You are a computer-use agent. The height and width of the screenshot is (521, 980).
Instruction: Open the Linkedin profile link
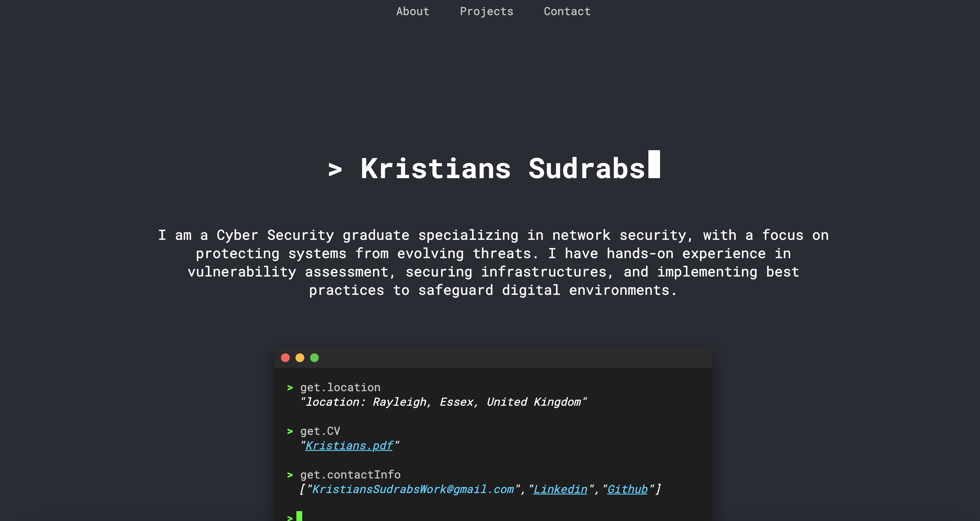(560, 489)
